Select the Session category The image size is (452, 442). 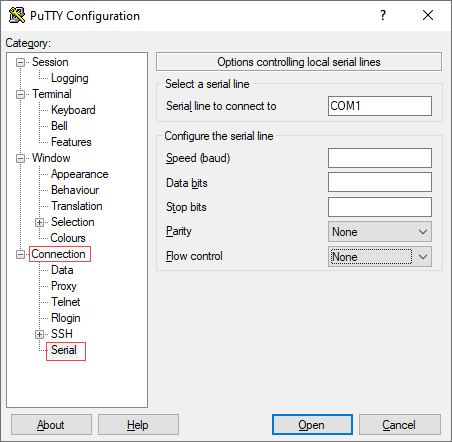50,62
